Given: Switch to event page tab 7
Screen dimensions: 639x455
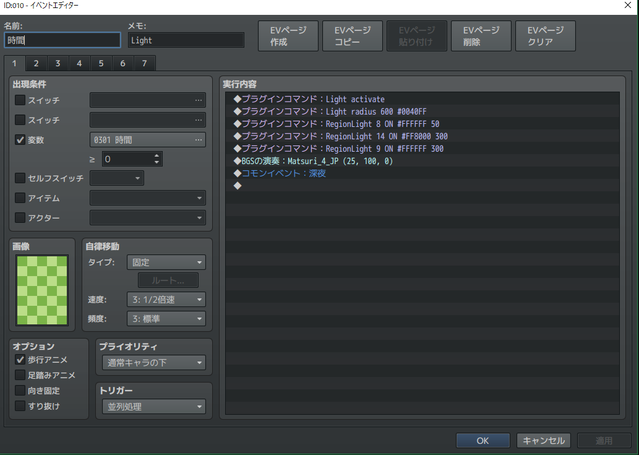Looking at the screenshot, I should 144,63.
